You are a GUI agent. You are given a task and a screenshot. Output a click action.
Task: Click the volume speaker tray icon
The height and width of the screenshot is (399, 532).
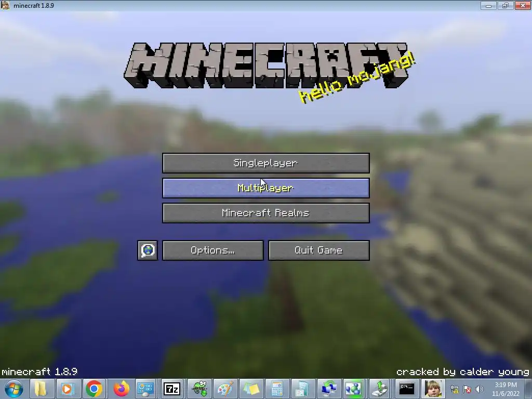(x=479, y=390)
